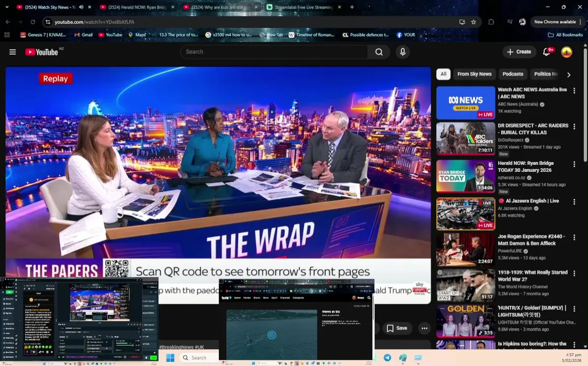Close the Herald NOW: Ryan Bridge tab
This screenshot has height=366, width=588.
172,7
